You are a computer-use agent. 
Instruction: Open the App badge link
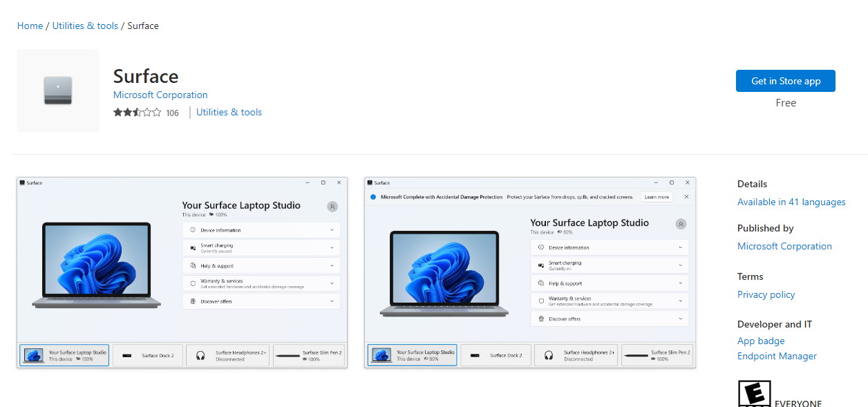click(761, 341)
